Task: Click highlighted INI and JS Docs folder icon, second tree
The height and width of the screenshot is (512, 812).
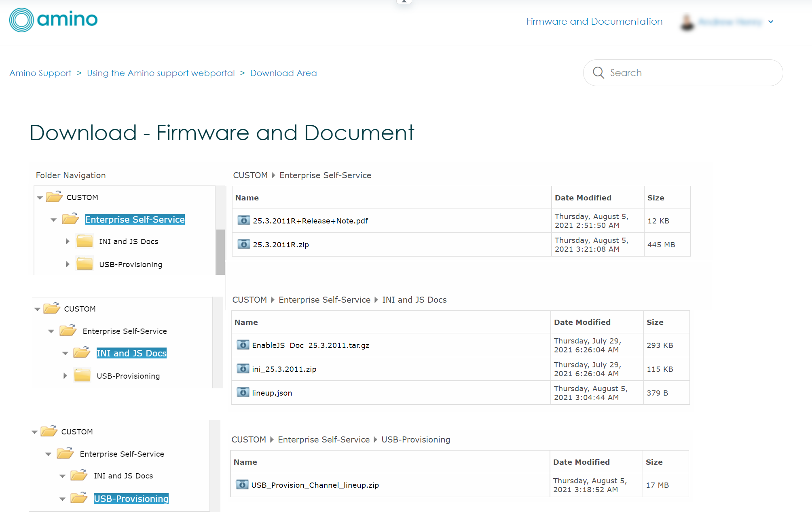Action: click(x=82, y=352)
